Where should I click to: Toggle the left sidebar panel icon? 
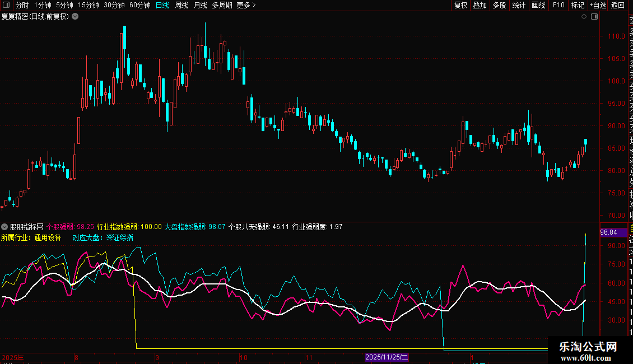[x=5, y=6]
